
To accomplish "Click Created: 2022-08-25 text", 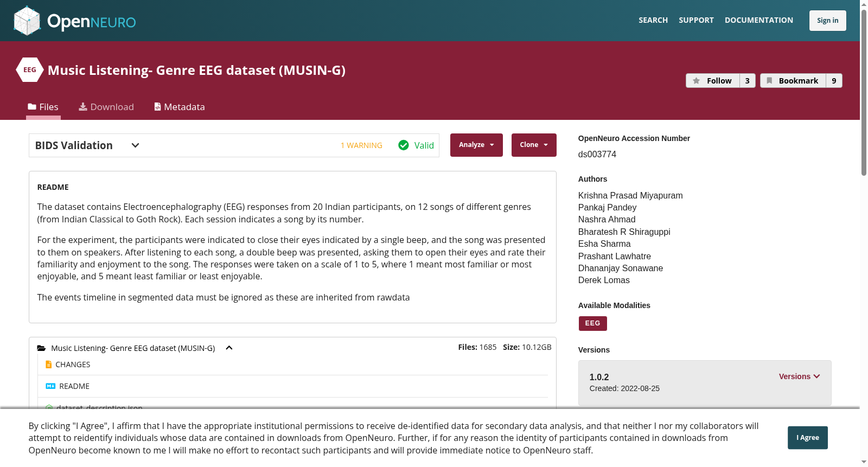I will (624, 388).
